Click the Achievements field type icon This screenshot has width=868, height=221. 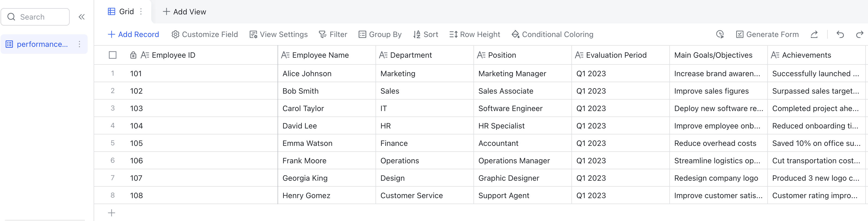[775, 55]
